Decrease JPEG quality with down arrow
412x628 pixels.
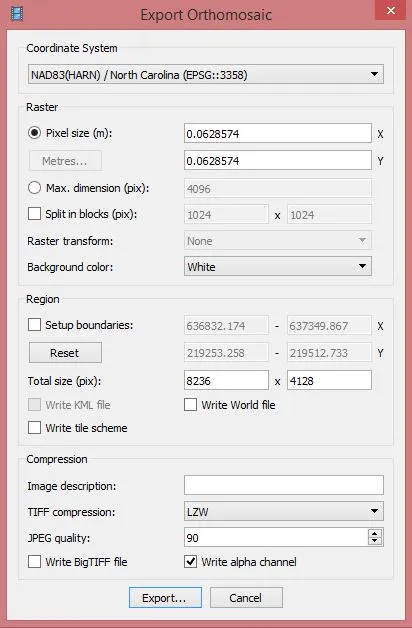coord(375,541)
